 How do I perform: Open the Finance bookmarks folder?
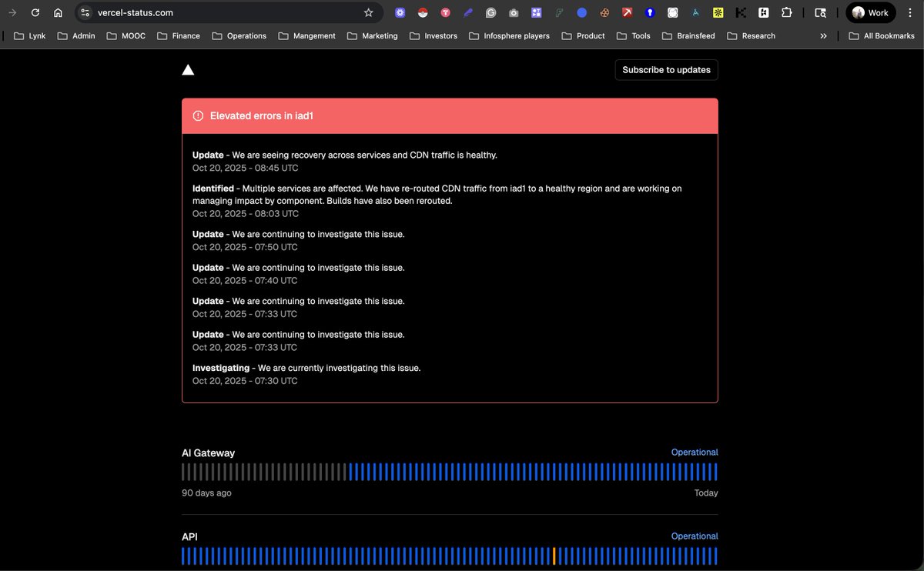click(179, 35)
